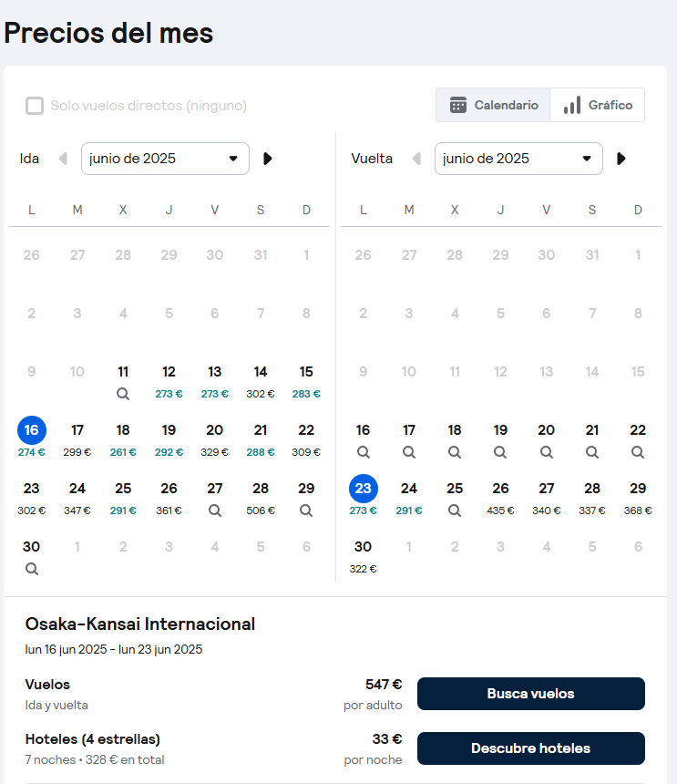Toggle Solo vuelos directos checkbox
This screenshot has width=677, height=784.
(x=35, y=106)
